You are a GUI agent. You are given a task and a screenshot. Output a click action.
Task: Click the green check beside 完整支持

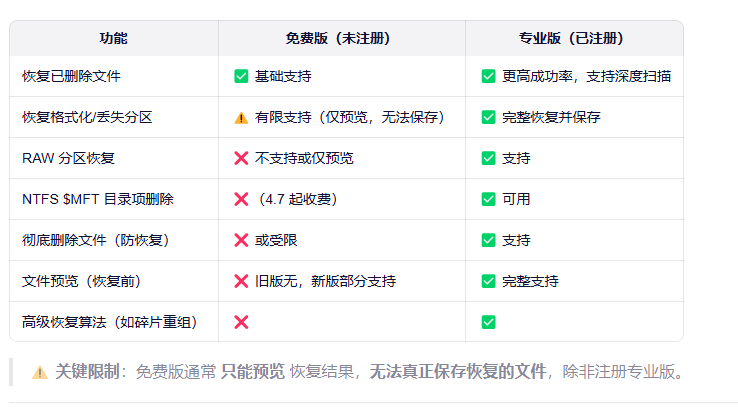point(488,281)
